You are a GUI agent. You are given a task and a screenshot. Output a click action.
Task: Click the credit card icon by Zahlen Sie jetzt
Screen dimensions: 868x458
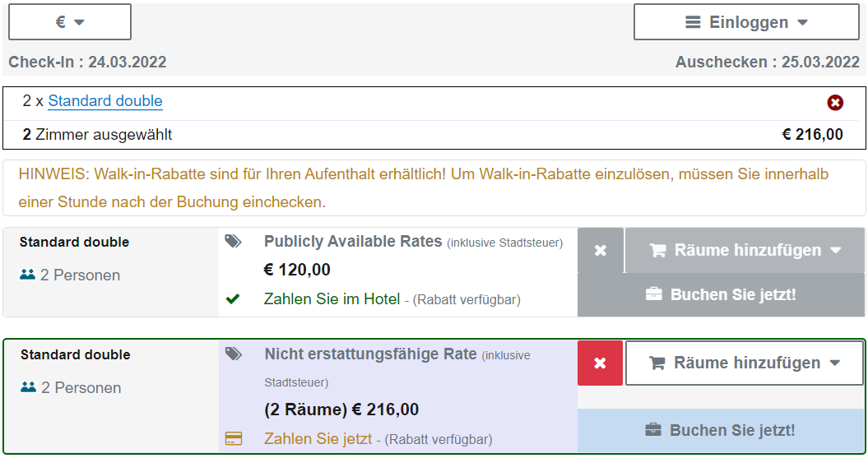click(234, 439)
